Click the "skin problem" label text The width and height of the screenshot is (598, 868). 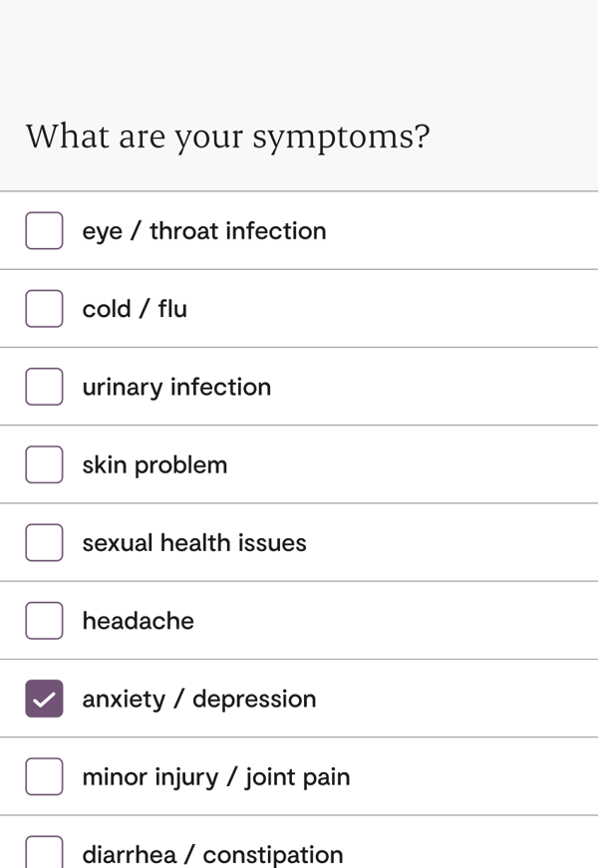154,464
